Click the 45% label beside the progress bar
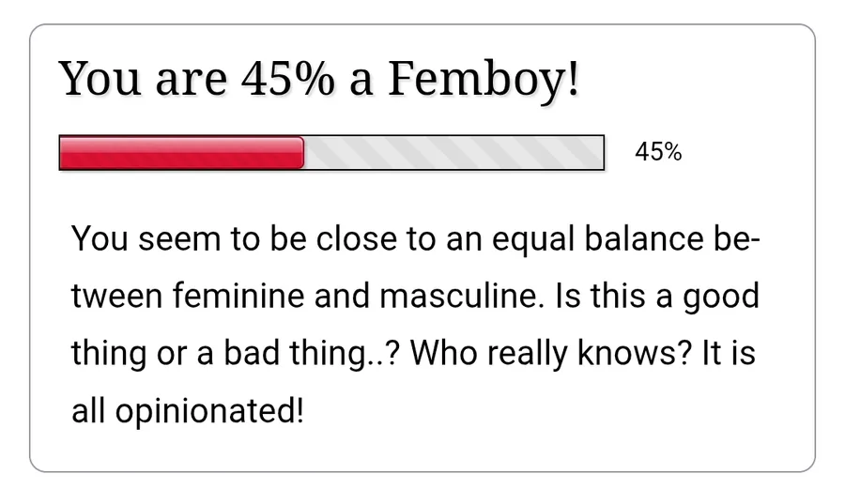This screenshot has width=845, height=504. pyautogui.click(x=658, y=152)
